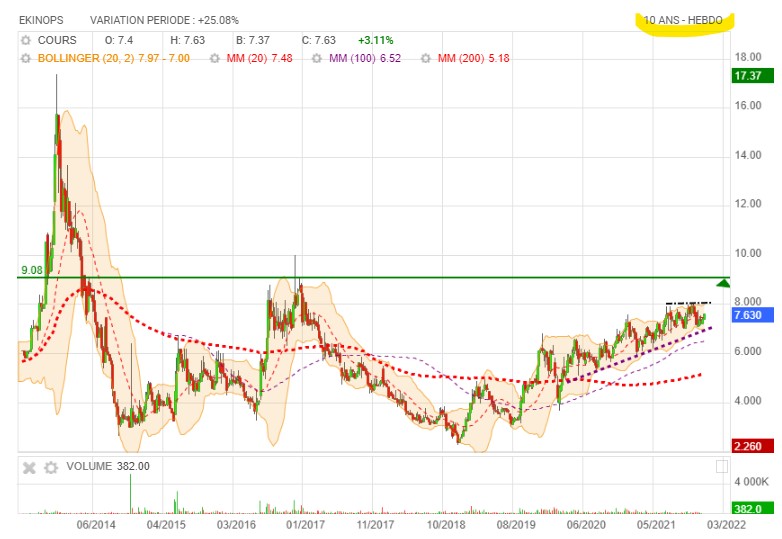Open settings gear for VOLUME panel
This screenshot has height=539, width=782.
(51, 468)
